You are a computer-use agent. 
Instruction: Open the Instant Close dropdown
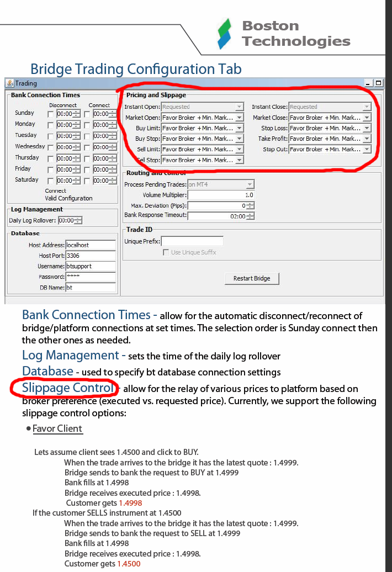click(330, 107)
